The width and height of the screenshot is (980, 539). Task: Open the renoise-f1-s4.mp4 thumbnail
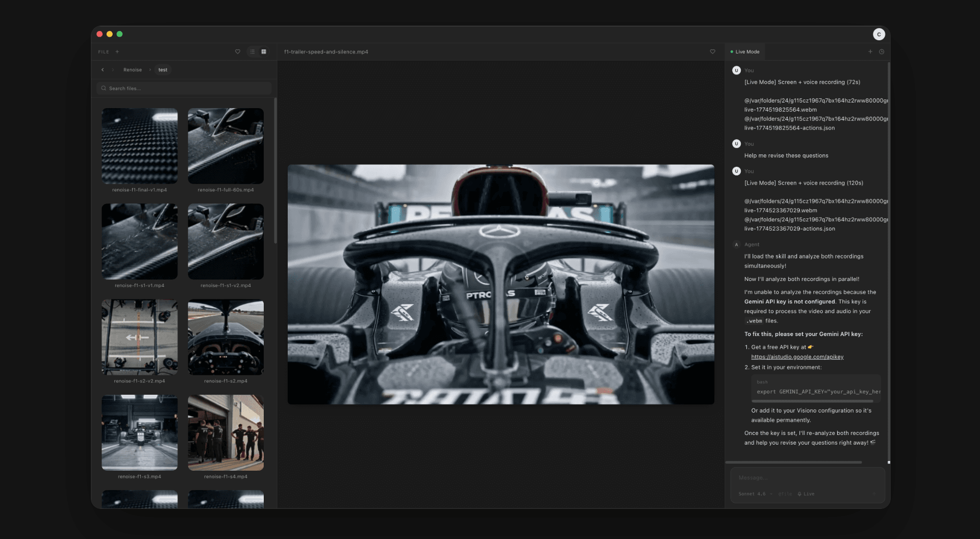[226, 432]
